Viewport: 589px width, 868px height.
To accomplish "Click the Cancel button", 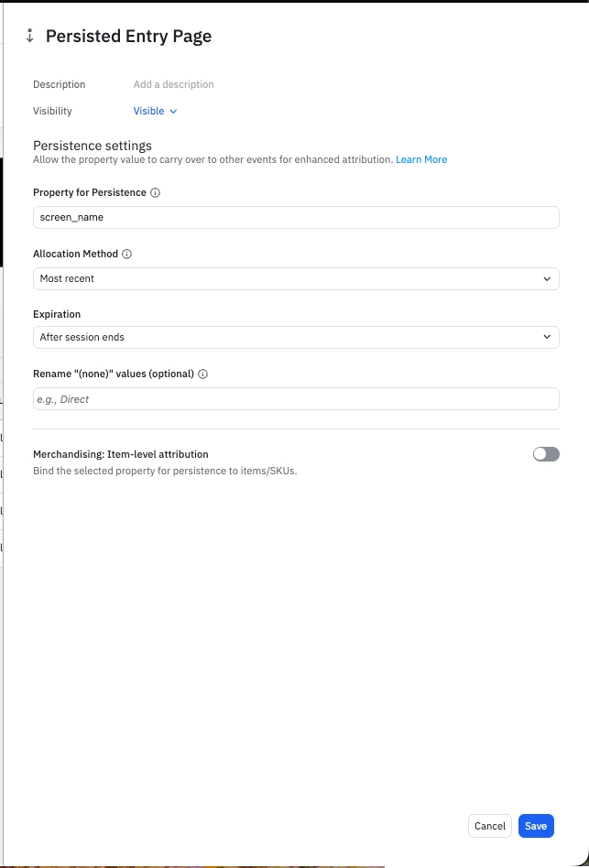I will [x=490, y=826].
